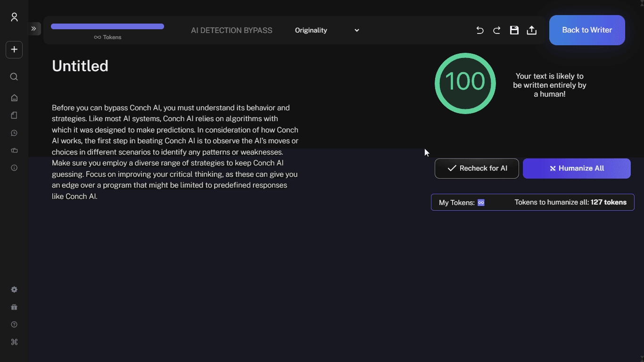Screen dimensions: 644x362
Task: Go to home via the house icon
Action: [14, 98]
